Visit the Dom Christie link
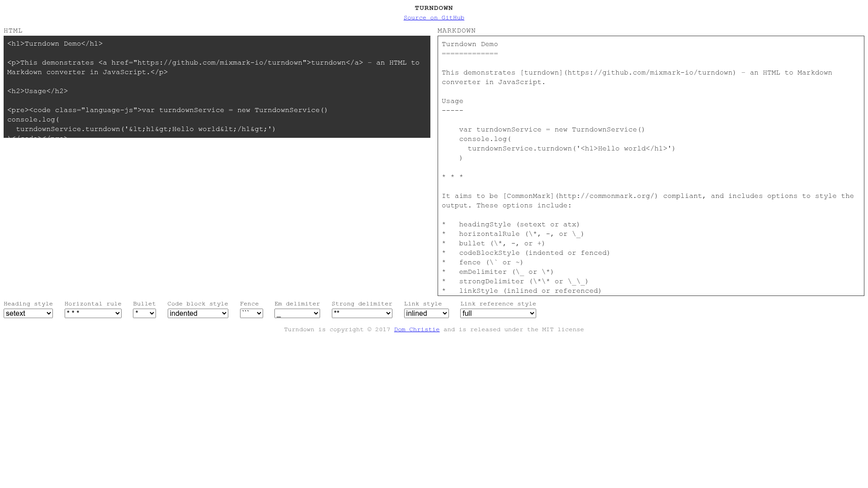The height and width of the screenshot is (488, 868). click(417, 329)
